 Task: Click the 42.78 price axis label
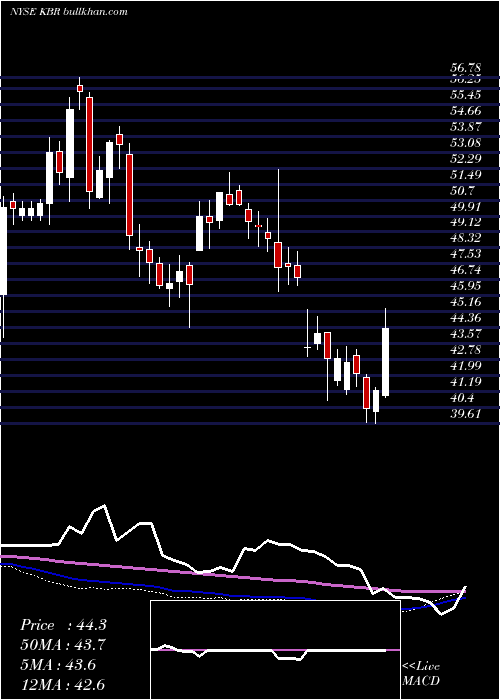pyautogui.click(x=465, y=350)
